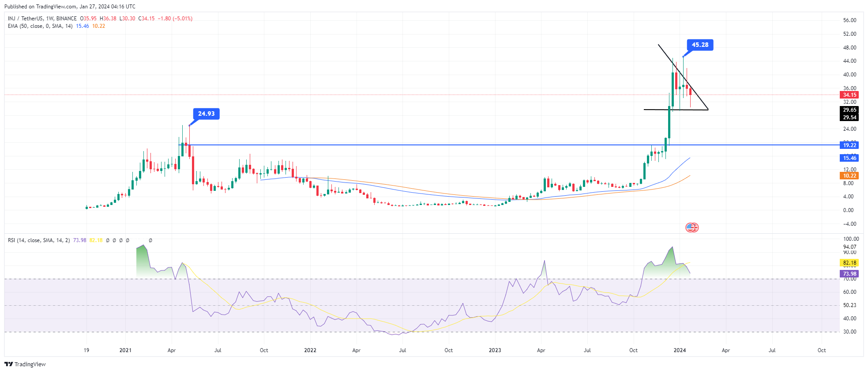The width and height of the screenshot is (868, 372).
Task: Select the 24.93 price callout label
Action: (x=206, y=114)
